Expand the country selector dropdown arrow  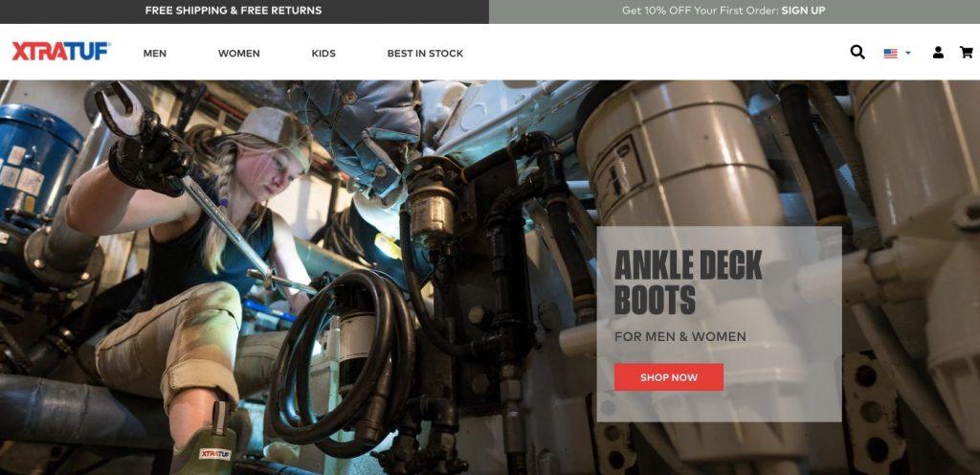pos(908,53)
